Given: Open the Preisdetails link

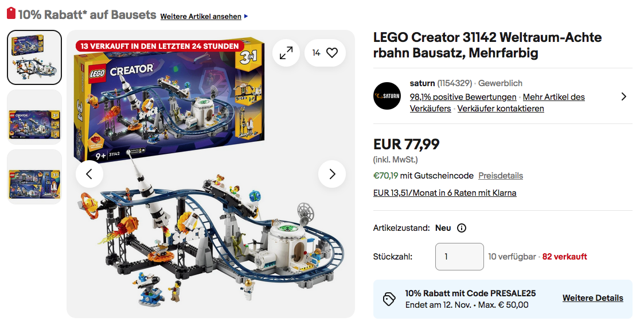Looking at the screenshot, I should pyautogui.click(x=501, y=176).
